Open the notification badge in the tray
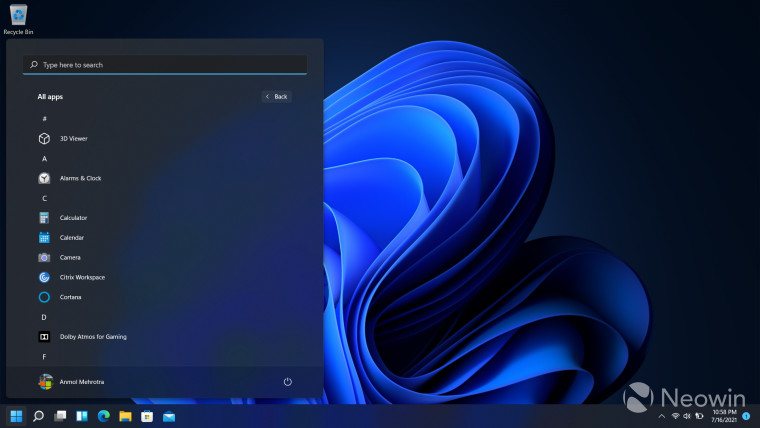Image resolution: width=760 pixels, height=428 pixels. (x=746, y=416)
